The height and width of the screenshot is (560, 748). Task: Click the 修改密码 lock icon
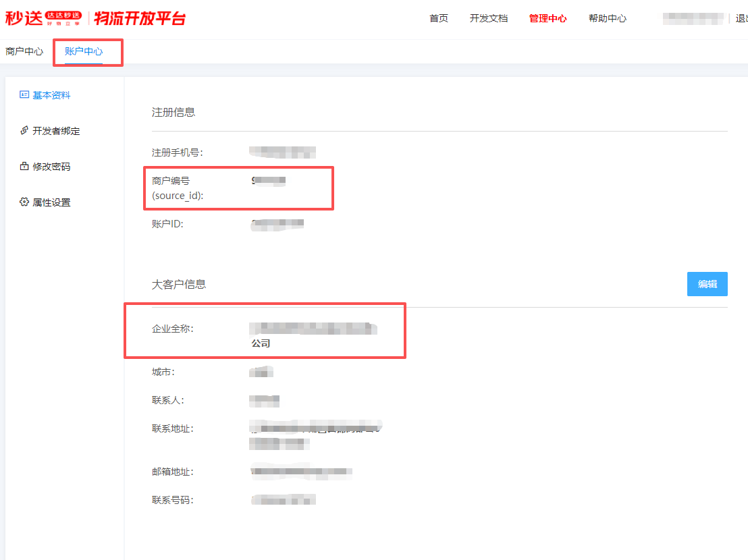tap(24, 166)
